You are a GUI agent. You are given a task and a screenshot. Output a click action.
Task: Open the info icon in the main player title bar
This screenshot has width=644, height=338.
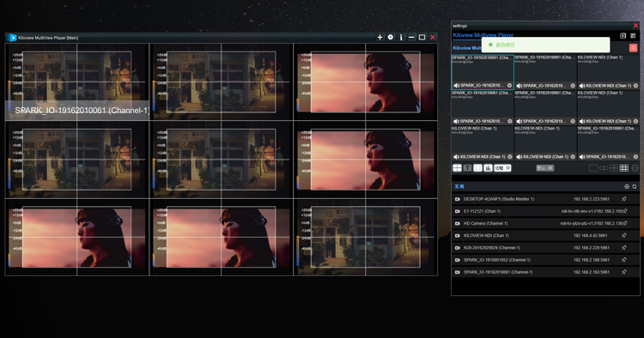[x=401, y=38]
